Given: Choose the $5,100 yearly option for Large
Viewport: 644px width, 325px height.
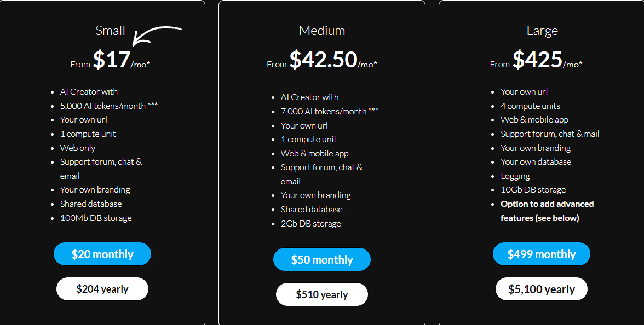Looking at the screenshot, I should pos(541,288).
